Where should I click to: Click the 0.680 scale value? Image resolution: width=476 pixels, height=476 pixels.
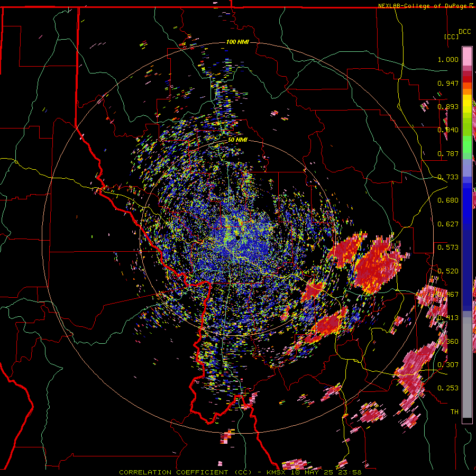tap(448, 200)
